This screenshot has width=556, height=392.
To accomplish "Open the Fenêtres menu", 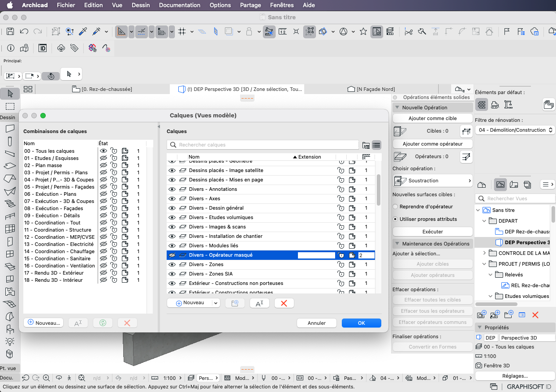I will pos(282,5).
